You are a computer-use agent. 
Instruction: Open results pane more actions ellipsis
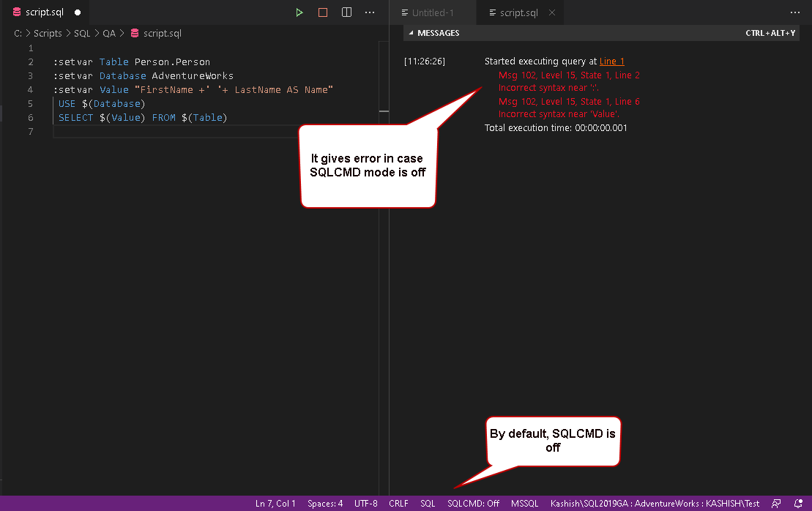click(795, 12)
